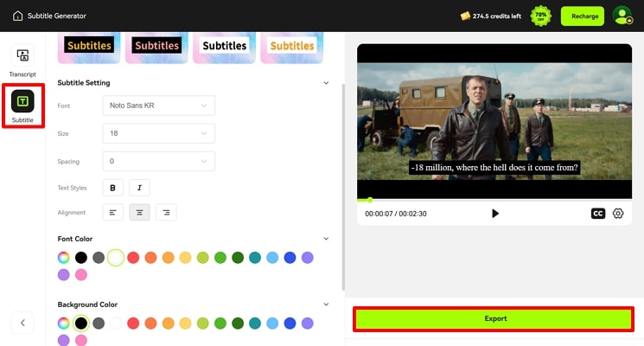
Task: Select the orange-on-white Subtitles style preset
Action: (292, 46)
